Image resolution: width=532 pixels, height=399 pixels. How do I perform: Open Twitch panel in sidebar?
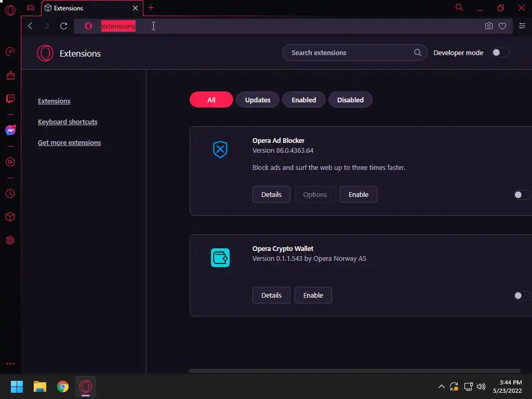pyautogui.click(x=10, y=99)
